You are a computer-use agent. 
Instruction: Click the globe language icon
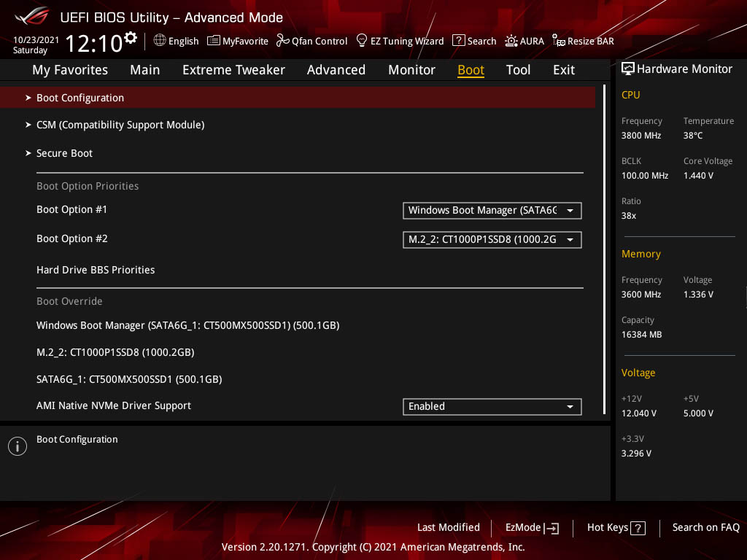[160, 41]
